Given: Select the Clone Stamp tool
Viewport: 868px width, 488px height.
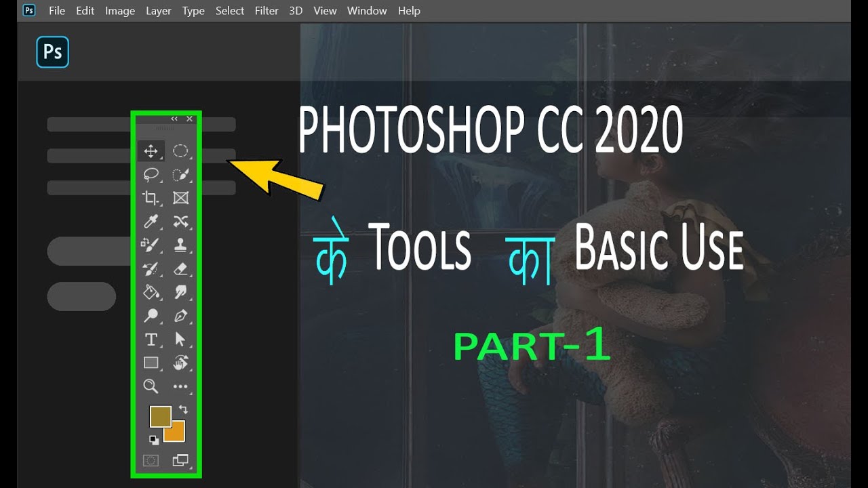Looking at the screenshot, I should click(180, 245).
